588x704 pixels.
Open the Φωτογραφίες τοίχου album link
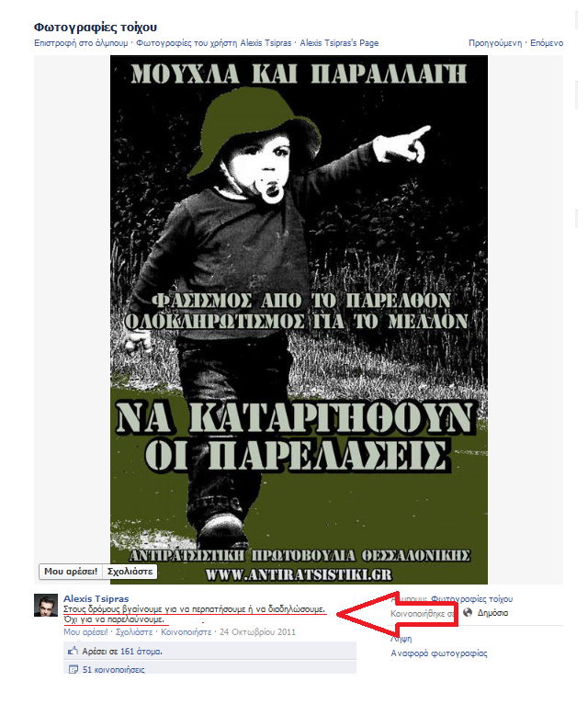(x=471, y=599)
